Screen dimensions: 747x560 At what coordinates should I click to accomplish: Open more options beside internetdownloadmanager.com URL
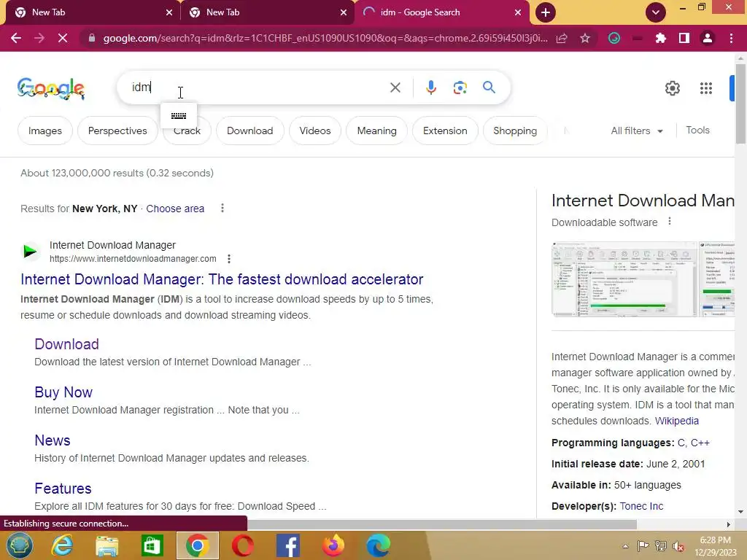click(x=229, y=259)
